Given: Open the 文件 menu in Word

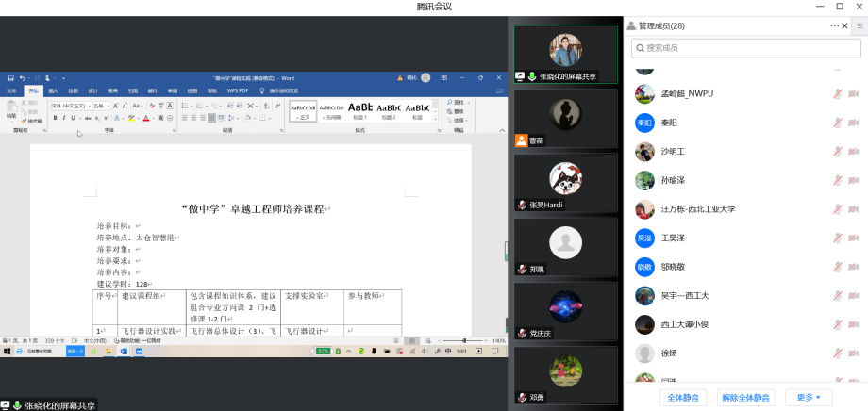Looking at the screenshot, I should [x=12, y=90].
